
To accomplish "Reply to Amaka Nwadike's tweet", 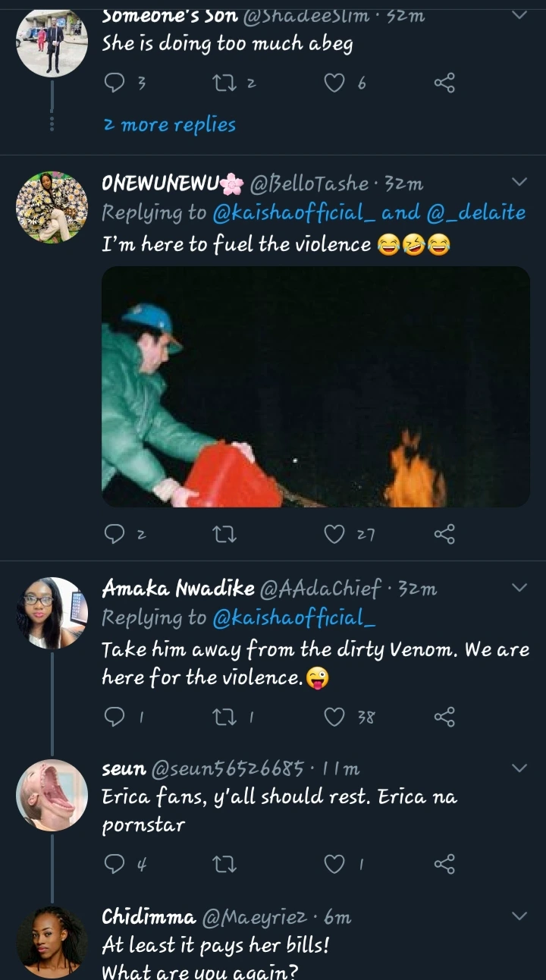I will [x=114, y=716].
